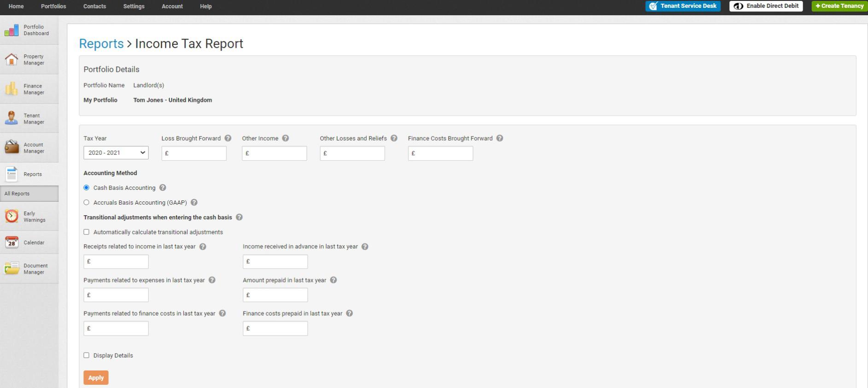The width and height of the screenshot is (868, 388).
Task: Click the 'Tom Jones - United Kingdom' landlord text
Action: coord(173,100)
